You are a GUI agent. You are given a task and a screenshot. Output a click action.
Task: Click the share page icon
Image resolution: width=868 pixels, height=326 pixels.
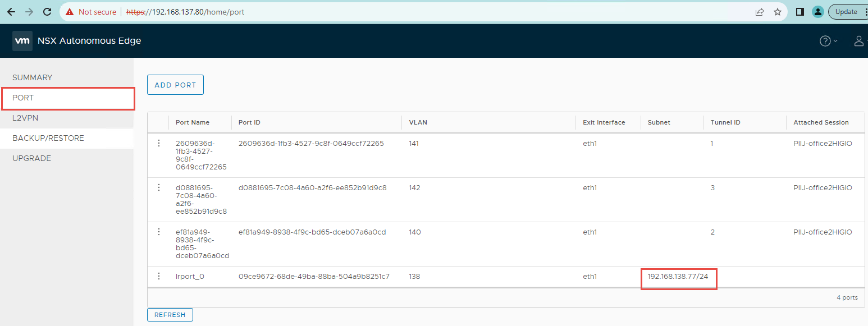(x=760, y=12)
